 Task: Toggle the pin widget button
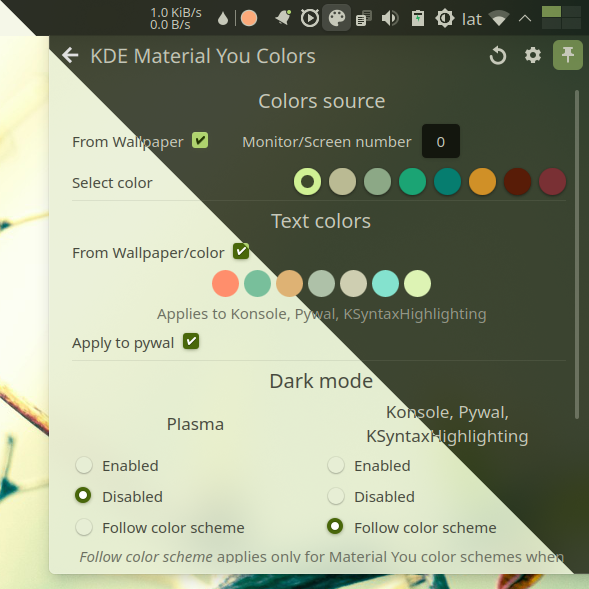568,55
